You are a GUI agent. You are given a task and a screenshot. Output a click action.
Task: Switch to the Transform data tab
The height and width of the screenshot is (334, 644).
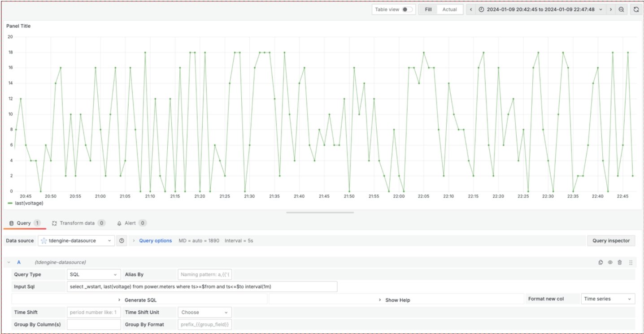(78, 223)
